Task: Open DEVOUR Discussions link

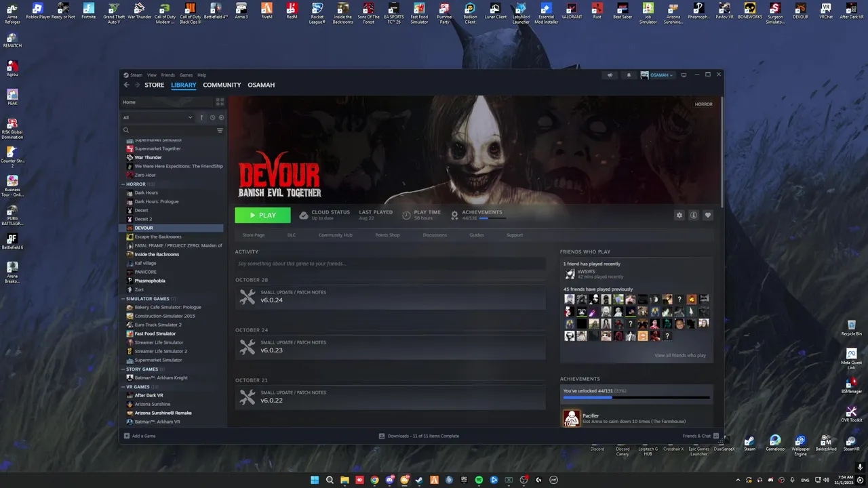Action: pos(435,235)
